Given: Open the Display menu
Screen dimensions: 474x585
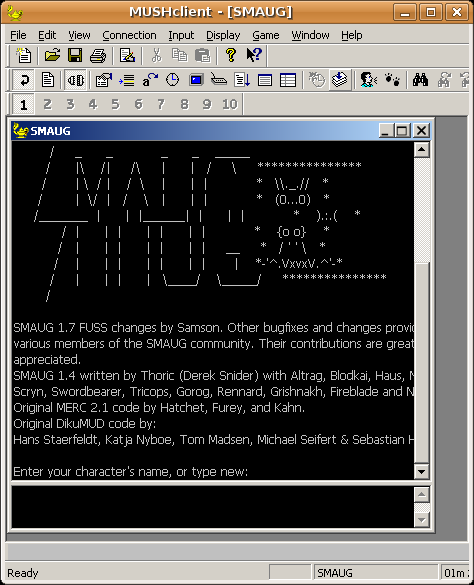Looking at the screenshot, I should point(223,35).
